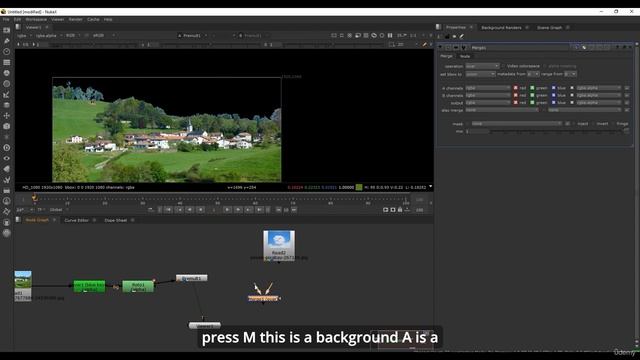Viewport: 640px width, 360px height.
Task: Click the pencil icon in Properties toolbar
Action: [462, 36]
